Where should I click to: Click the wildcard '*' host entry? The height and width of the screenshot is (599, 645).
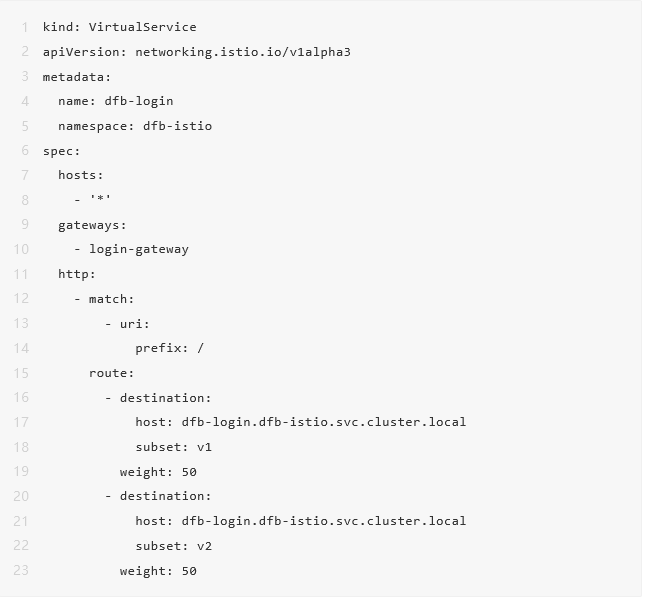[100, 199]
